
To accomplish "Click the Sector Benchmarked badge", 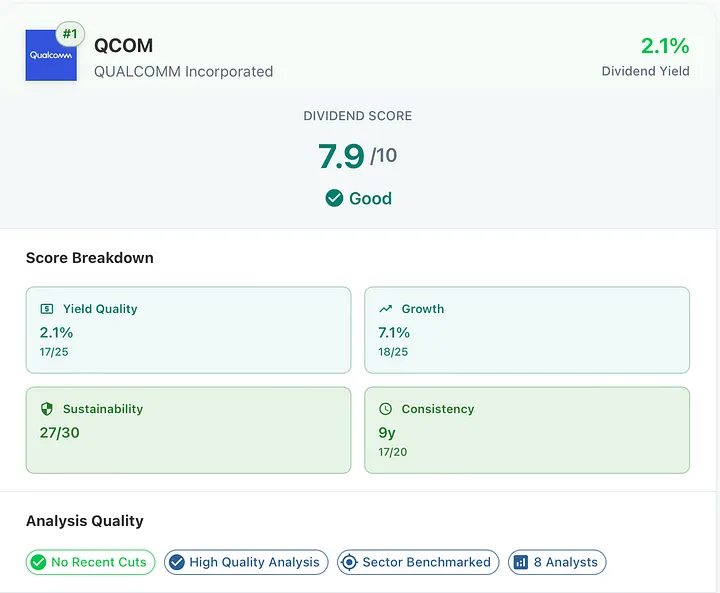I will tap(418, 562).
